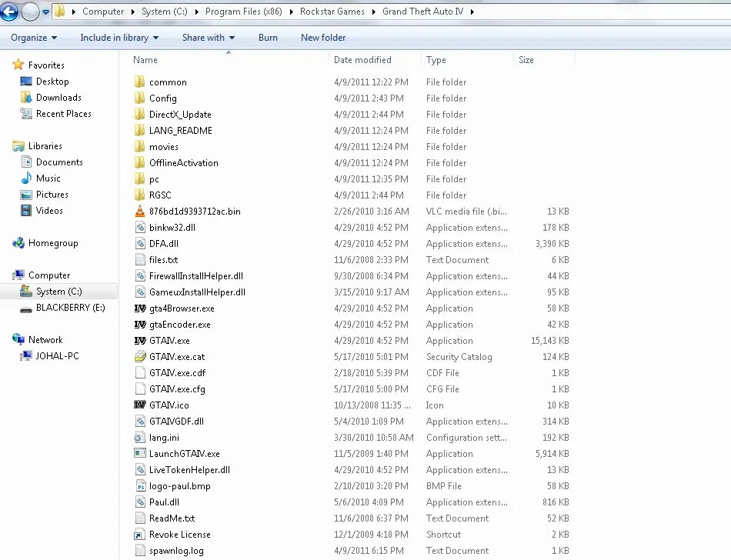Select gta4Browser.exe IV icon
The image size is (731, 560).
pyautogui.click(x=140, y=308)
